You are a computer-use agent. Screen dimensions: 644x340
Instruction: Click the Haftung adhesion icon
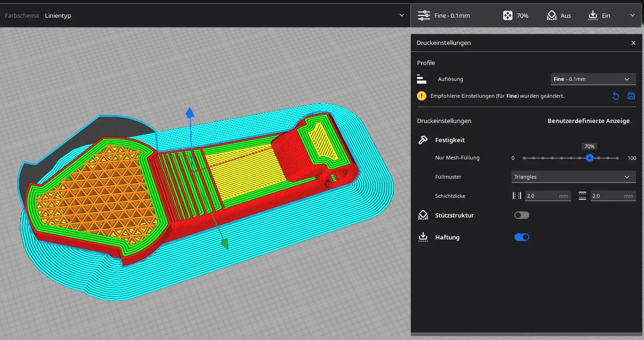pyautogui.click(x=423, y=237)
